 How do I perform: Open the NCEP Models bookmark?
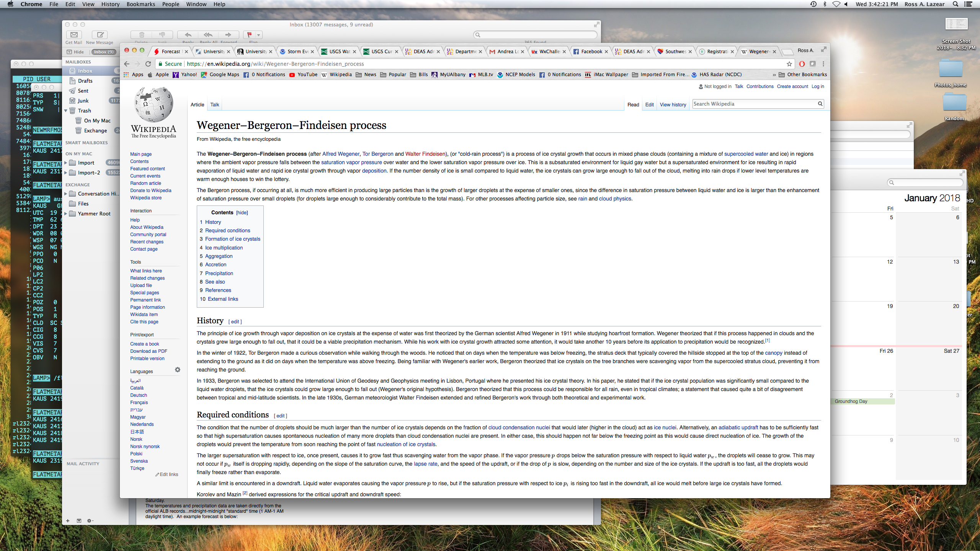516,75
